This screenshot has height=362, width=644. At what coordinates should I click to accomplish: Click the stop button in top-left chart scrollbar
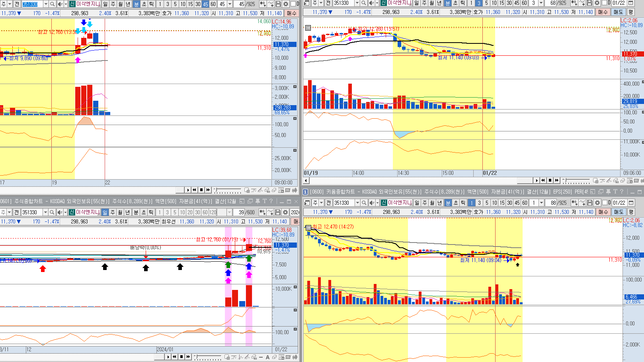pos(201,190)
